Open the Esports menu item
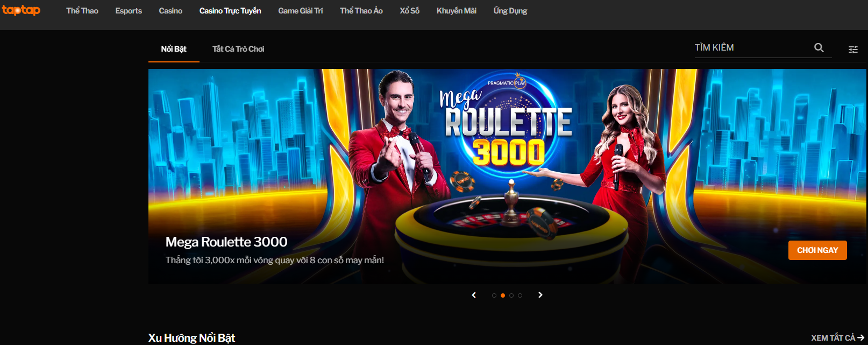The width and height of the screenshot is (868, 345). [x=129, y=11]
